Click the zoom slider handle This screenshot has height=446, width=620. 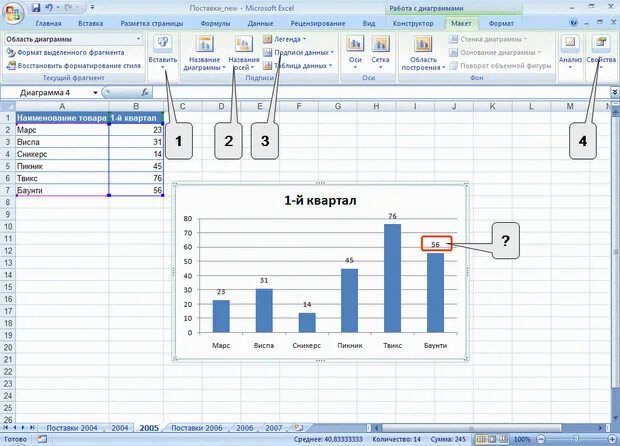pos(576,439)
